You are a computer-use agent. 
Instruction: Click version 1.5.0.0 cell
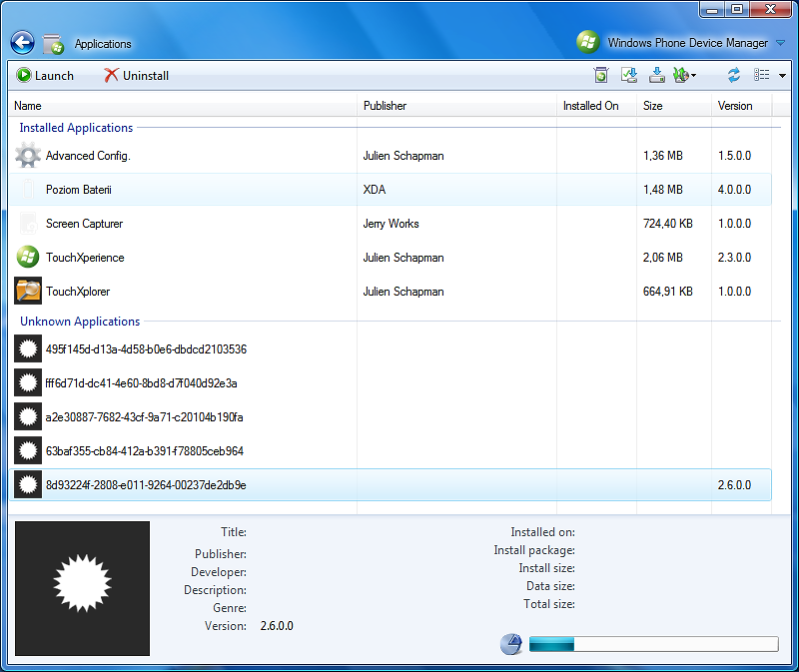pos(734,156)
